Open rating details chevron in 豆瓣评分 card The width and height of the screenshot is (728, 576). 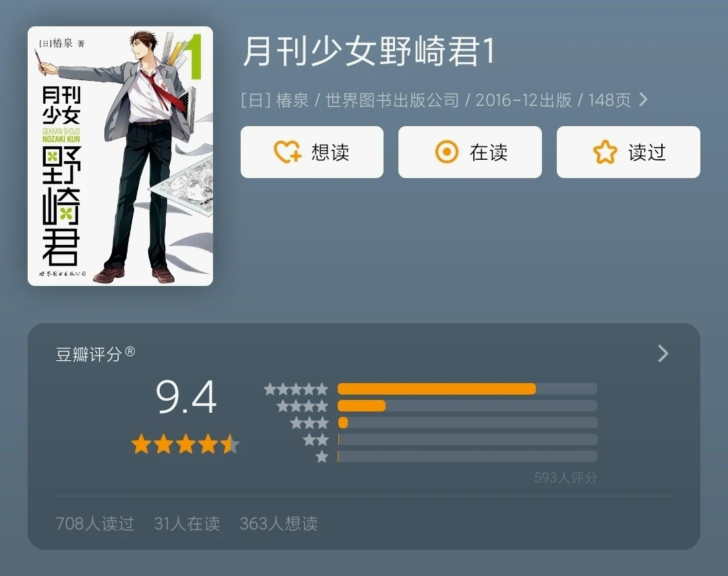[x=663, y=353]
